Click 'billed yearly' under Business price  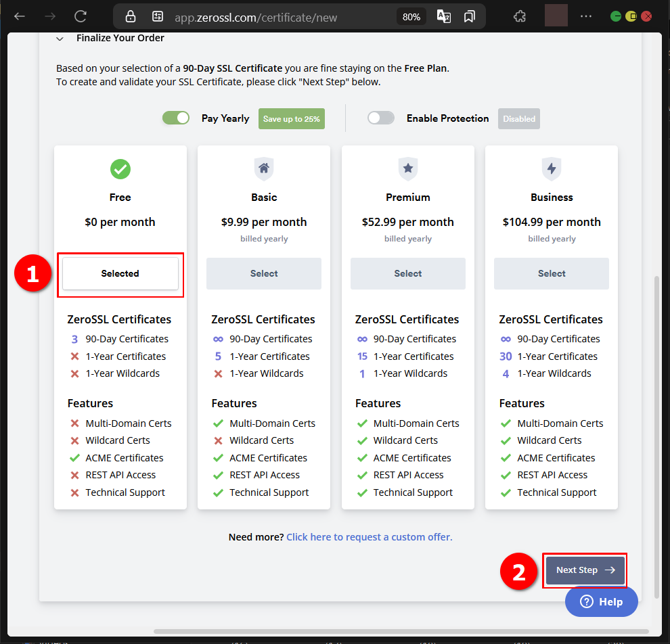pos(552,239)
